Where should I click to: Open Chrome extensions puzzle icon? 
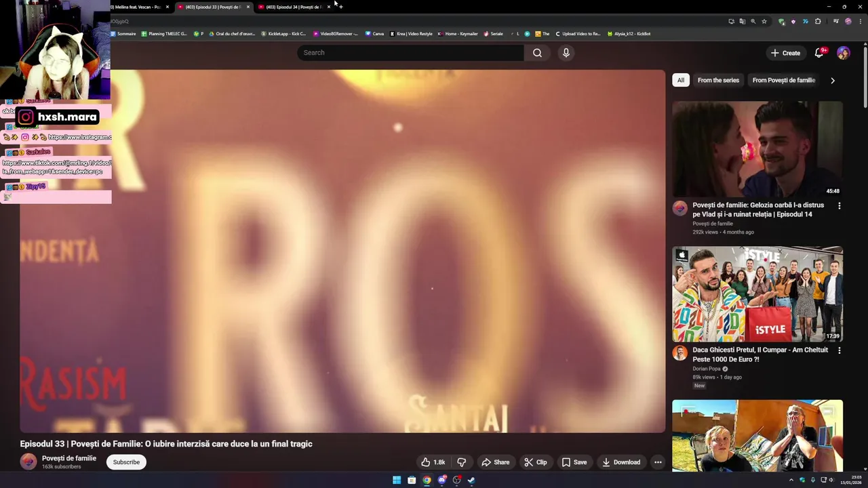coord(818,21)
